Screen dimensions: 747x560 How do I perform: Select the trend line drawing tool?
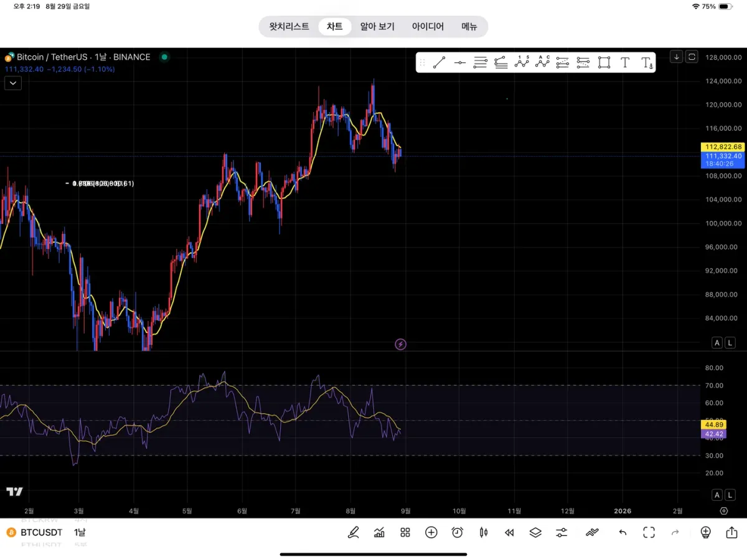(x=439, y=62)
